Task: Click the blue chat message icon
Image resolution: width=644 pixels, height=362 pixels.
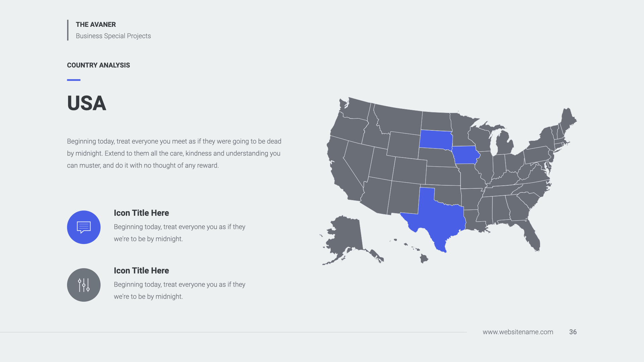Action: 84,227
